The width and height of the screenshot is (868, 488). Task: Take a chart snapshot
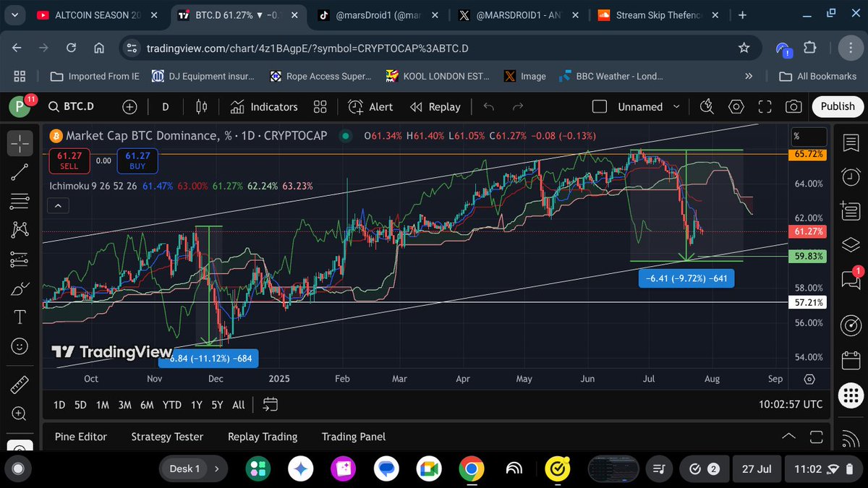click(793, 106)
